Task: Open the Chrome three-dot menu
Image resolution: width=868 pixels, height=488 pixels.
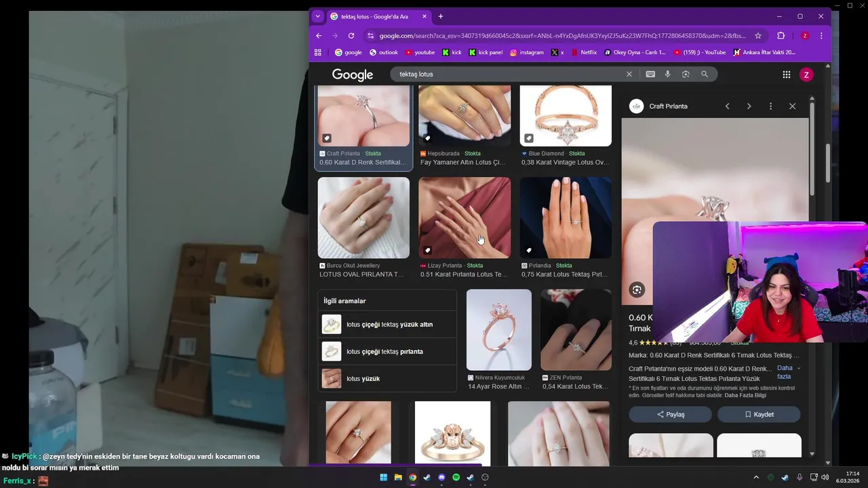Action: 821,36
